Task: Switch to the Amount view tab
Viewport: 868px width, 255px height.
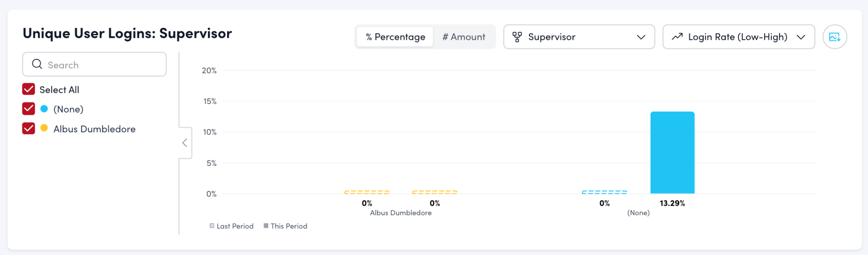Action: (x=464, y=37)
